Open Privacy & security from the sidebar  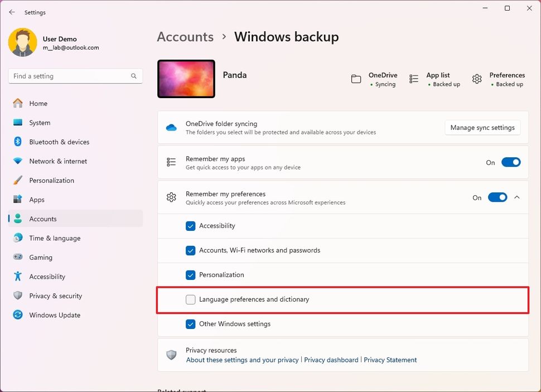tap(18, 296)
